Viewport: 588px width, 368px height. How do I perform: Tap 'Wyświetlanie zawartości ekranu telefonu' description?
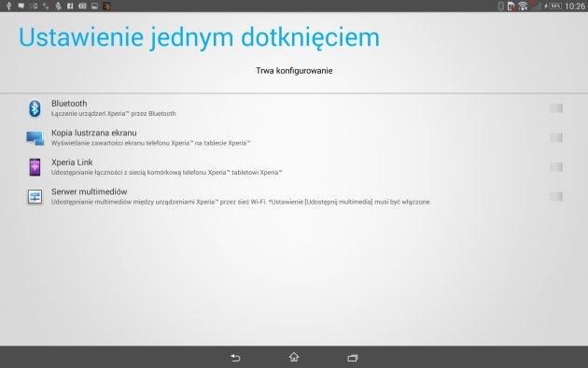tap(151, 143)
